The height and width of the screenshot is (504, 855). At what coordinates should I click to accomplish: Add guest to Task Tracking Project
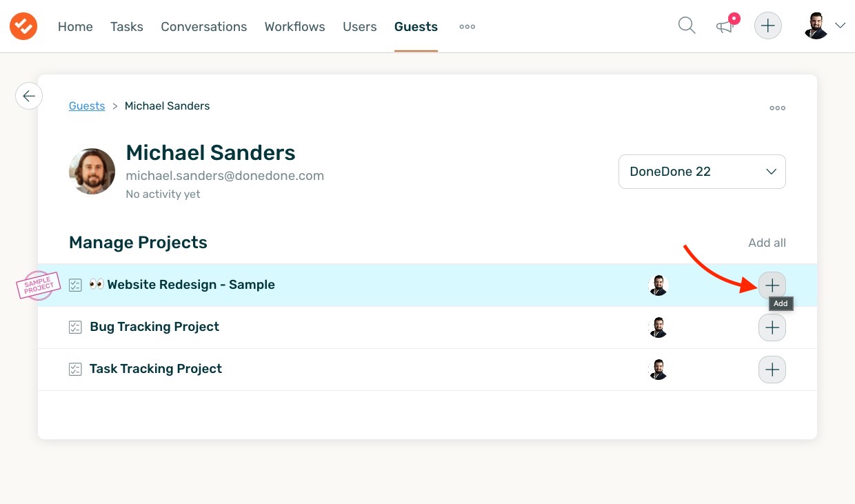coord(772,370)
